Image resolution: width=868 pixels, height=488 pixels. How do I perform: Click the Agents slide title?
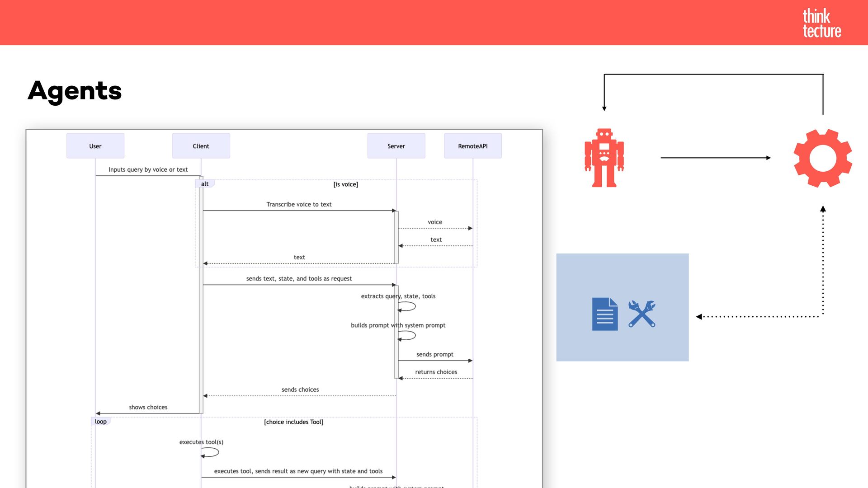click(75, 91)
